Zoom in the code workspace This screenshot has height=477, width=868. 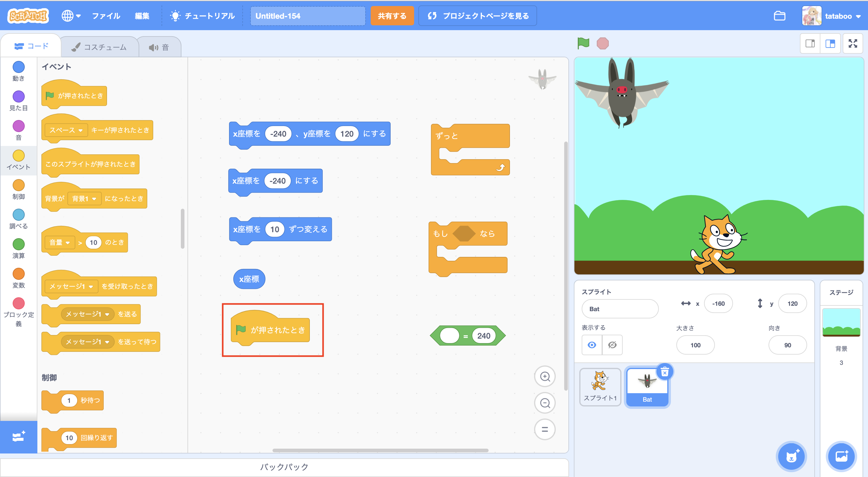click(x=545, y=376)
